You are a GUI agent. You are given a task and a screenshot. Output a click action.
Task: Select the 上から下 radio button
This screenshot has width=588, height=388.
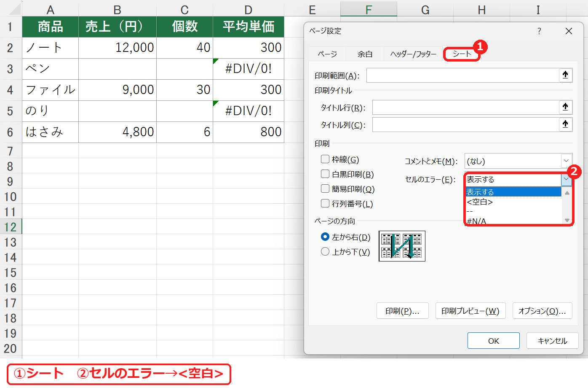(325, 251)
